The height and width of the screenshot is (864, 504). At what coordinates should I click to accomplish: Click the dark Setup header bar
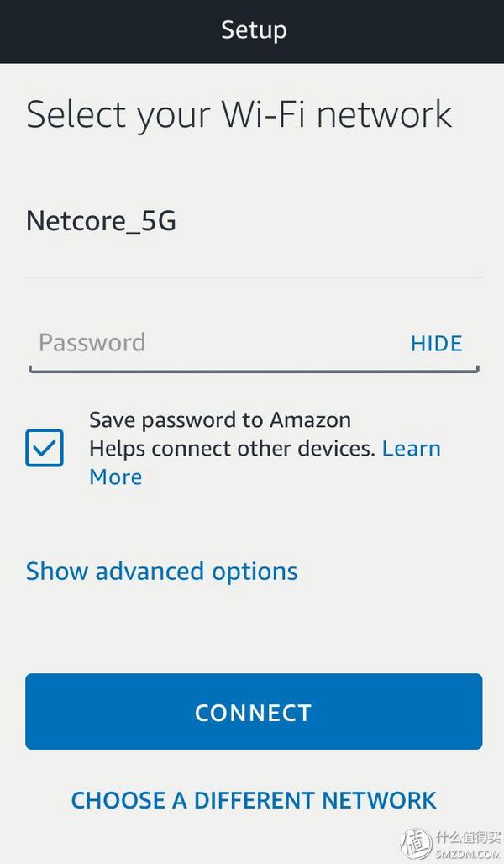click(252, 31)
